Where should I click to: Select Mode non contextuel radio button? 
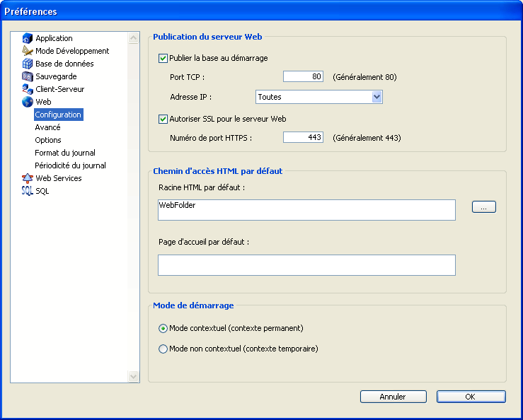(x=163, y=349)
